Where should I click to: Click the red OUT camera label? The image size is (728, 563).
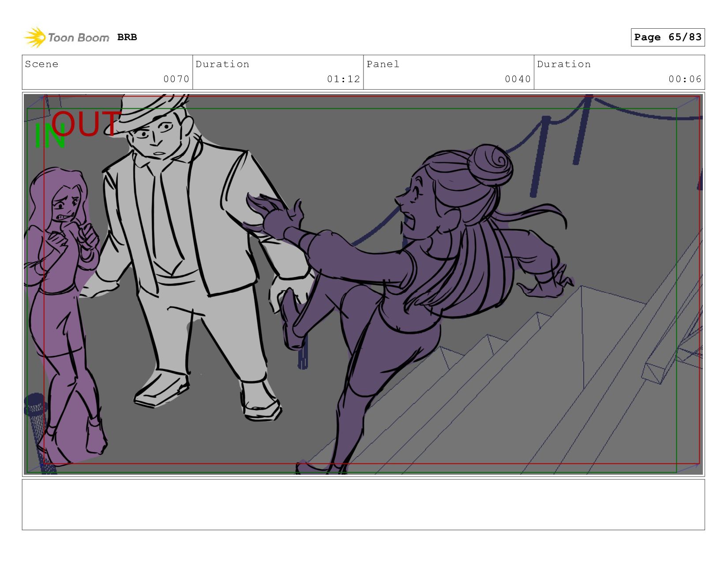click(86, 124)
